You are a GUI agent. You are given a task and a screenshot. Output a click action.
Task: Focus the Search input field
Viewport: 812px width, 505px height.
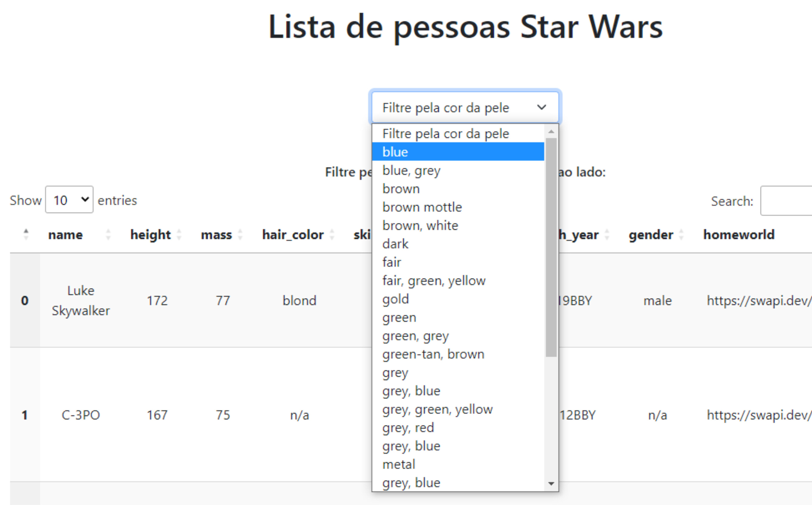[x=786, y=201]
